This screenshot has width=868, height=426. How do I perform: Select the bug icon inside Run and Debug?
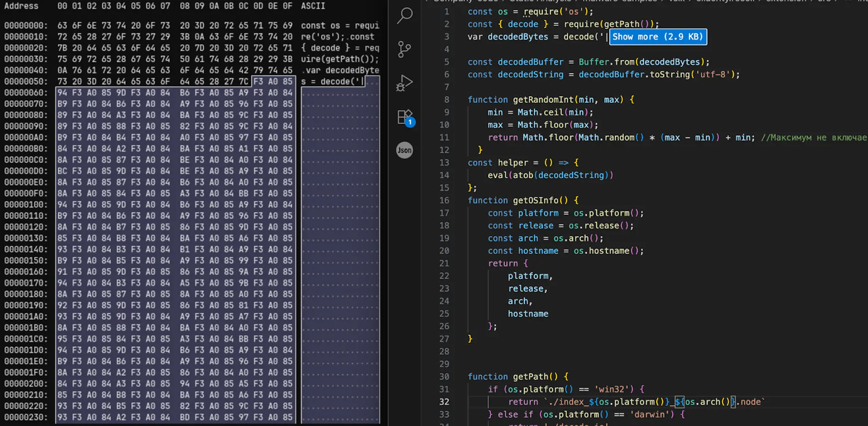click(400, 88)
